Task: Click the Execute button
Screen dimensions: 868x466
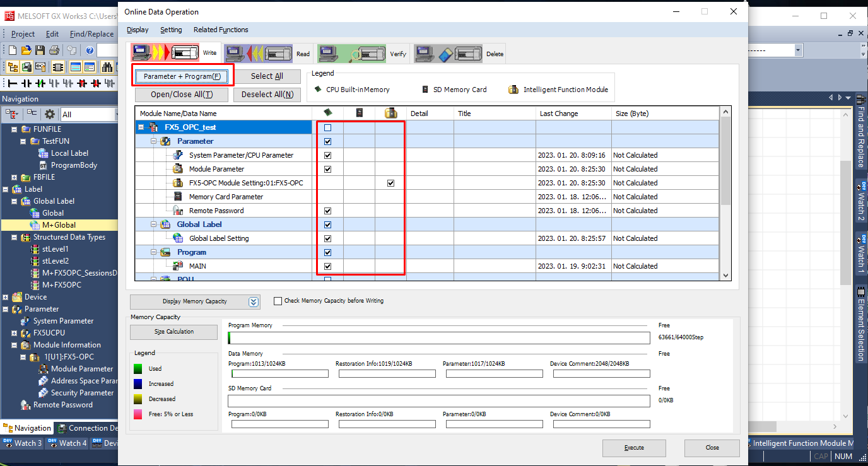Action: [634, 448]
